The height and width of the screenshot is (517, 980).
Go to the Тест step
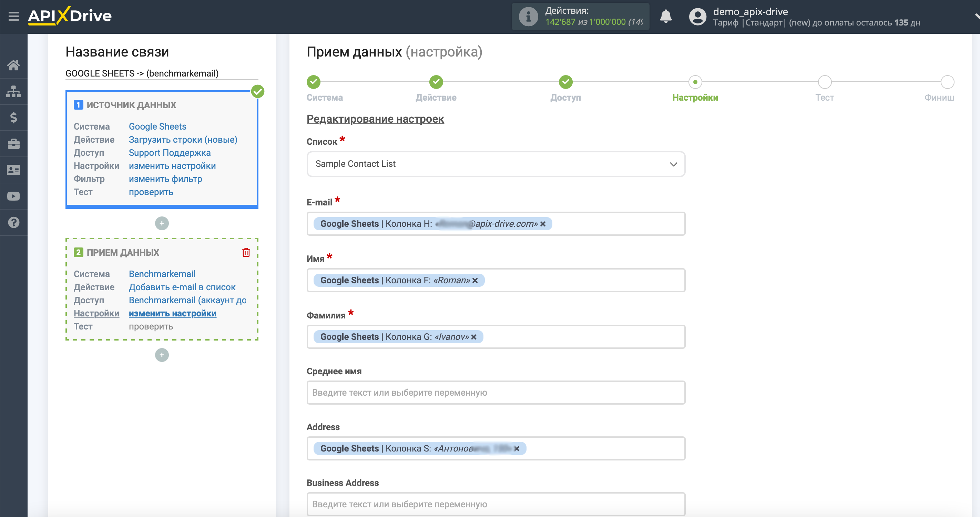pyautogui.click(x=824, y=82)
